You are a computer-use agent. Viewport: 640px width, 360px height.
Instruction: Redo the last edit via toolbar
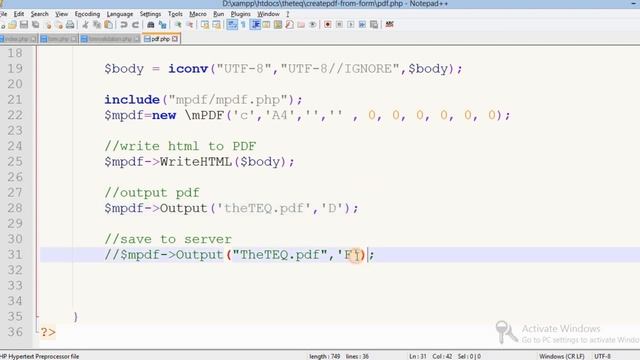click(136, 25)
